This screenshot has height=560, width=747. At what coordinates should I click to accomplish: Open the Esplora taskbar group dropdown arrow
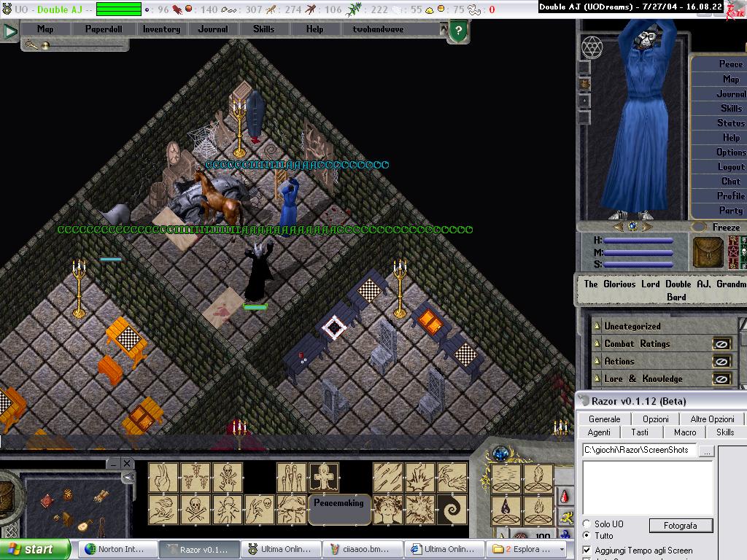562,549
